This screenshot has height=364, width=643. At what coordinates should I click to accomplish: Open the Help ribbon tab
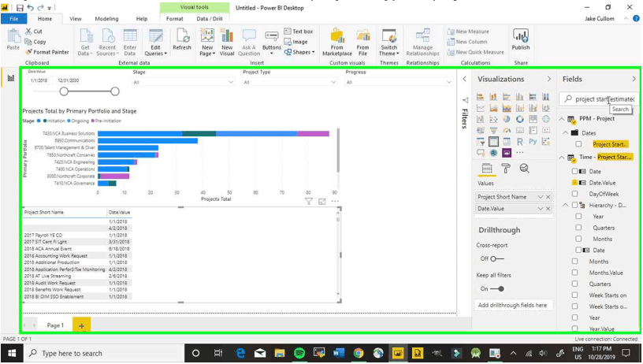pyautogui.click(x=142, y=18)
